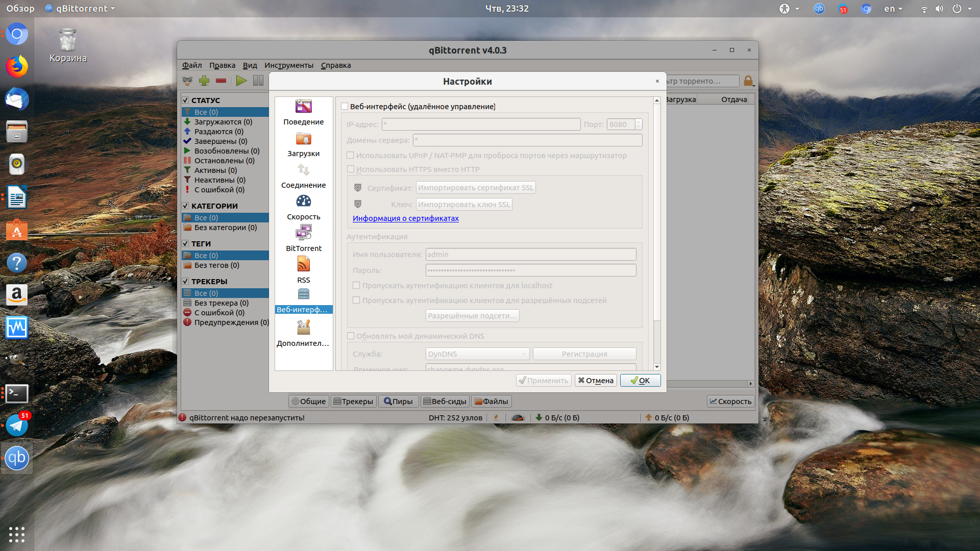Open the RSS settings section
This screenshot has height=551, width=980.
click(303, 271)
